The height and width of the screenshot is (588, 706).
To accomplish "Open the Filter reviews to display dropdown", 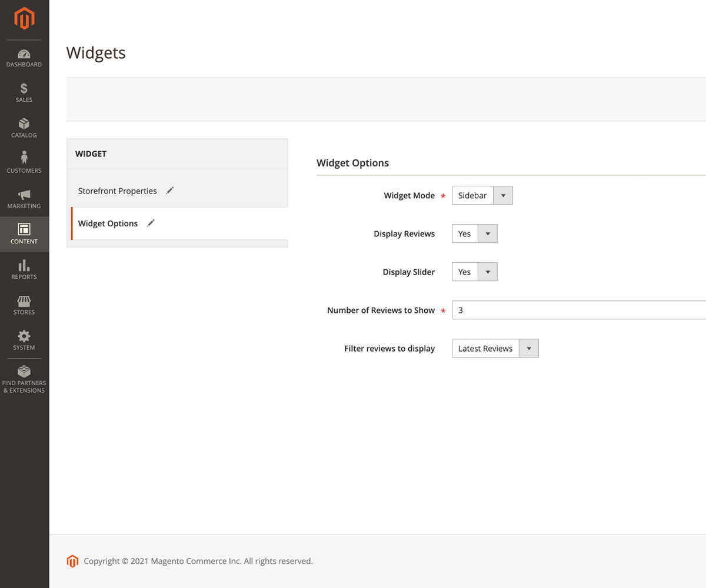I will (x=495, y=348).
